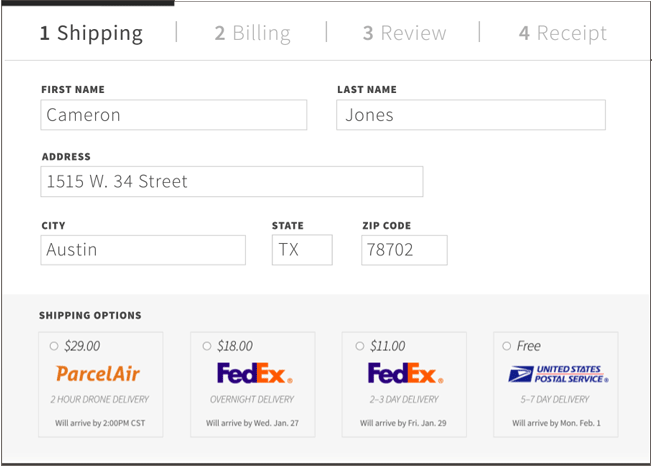Click the SHIPPING OPTIONS heading
Screen dimensions: 652x474
(x=90, y=316)
